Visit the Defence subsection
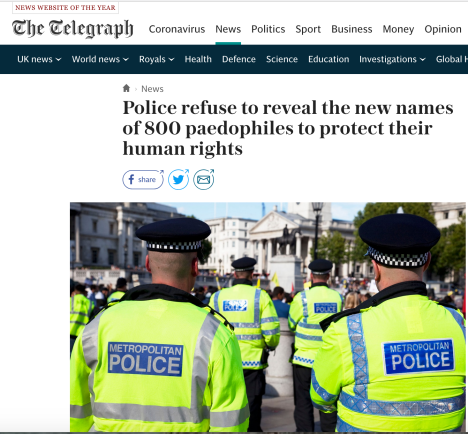 pyautogui.click(x=239, y=59)
